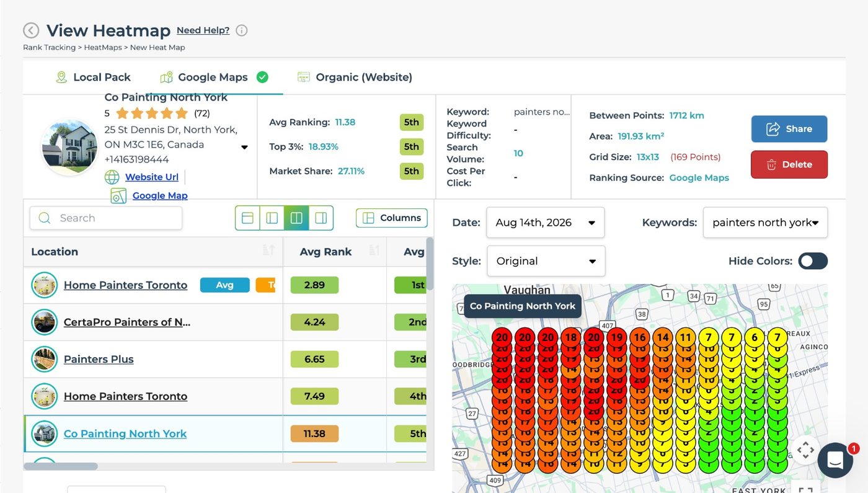This screenshot has height=493, width=868.
Task: Click the blue Avg tag on Home Painters Toronto
Action: pyautogui.click(x=224, y=285)
